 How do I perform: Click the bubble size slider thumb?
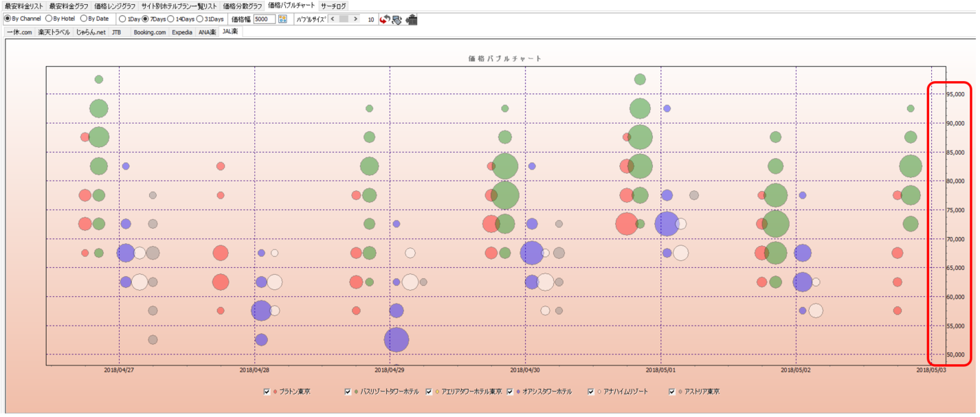(x=344, y=19)
